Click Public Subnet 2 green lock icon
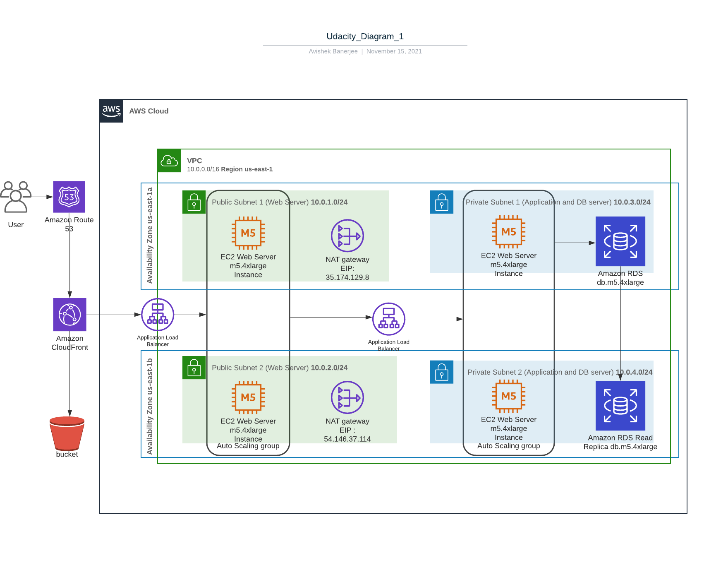Image resolution: width=728 pixels, height=563 pixels. click(x=194, y=368)
